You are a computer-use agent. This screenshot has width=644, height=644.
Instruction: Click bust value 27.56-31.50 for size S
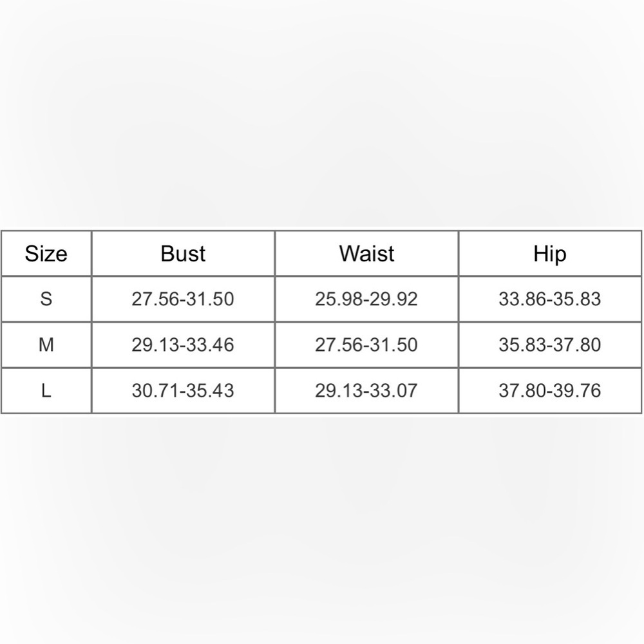point(183,299)
